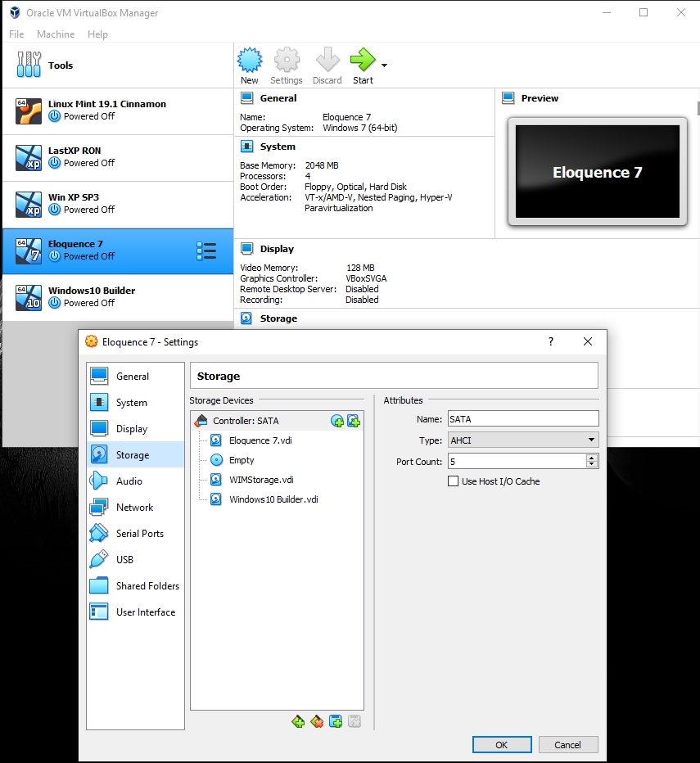Click 'Windows 7 (64-bit)' operating system value
This screenshot has width=700, height=763.
360,128
